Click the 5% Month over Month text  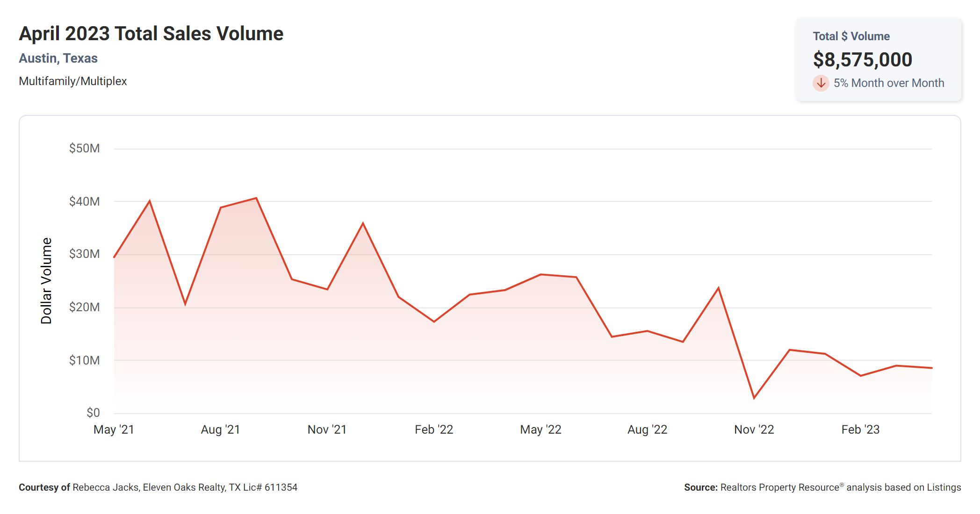point(889,83)
